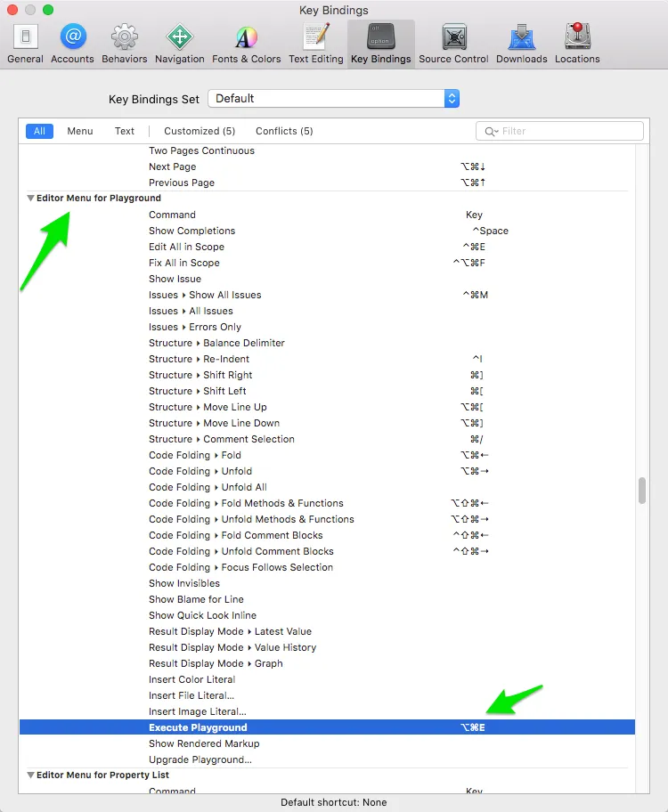
Task: Select Show Rendered Markup row
Action: (x=327, y=744)
